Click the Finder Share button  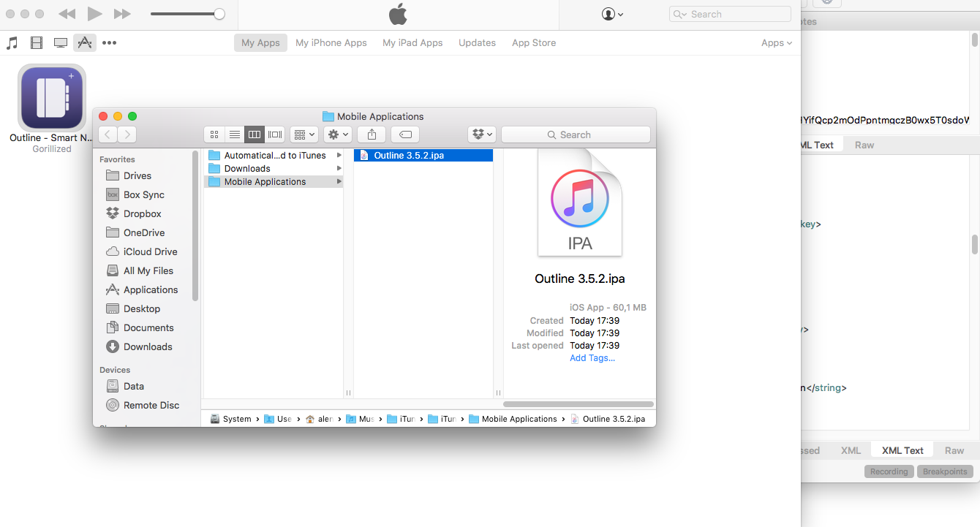[x=372, y=134]
